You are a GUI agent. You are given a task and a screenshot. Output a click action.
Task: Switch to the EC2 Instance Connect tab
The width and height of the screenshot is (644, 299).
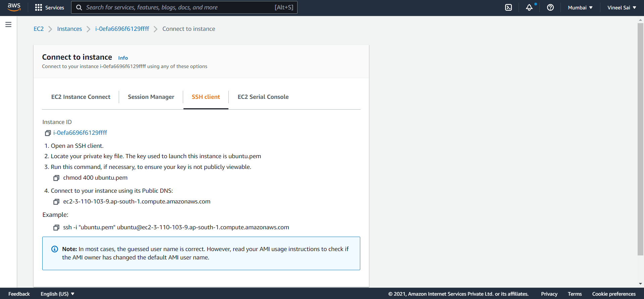click(80, 97)
